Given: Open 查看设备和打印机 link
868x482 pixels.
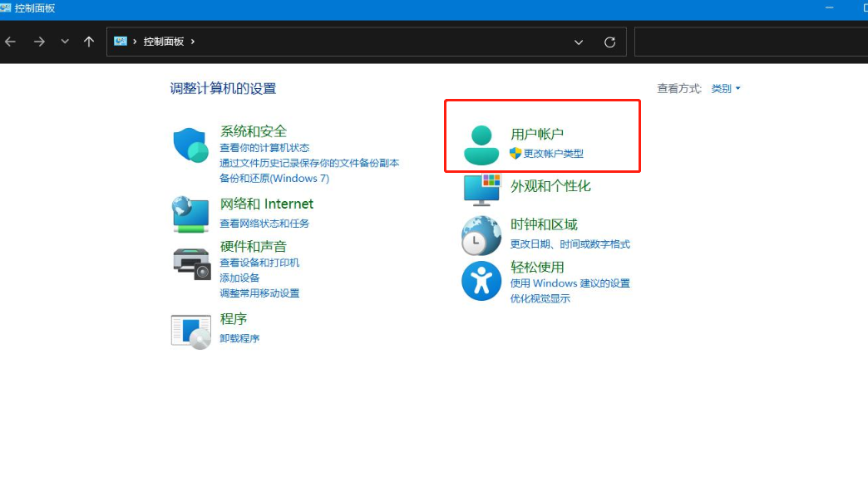Looking at the screenshot, I should 259,263.
